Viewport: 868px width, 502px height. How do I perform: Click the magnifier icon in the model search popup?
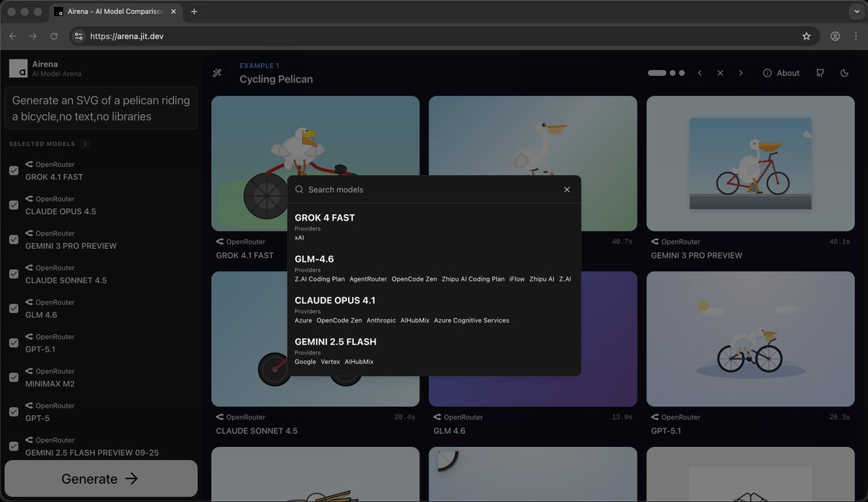298,189
